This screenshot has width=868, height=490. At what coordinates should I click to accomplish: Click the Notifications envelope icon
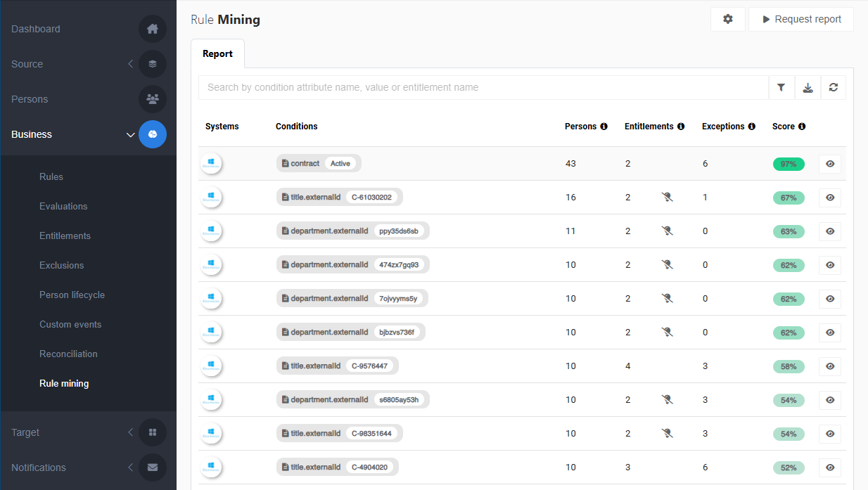click(x=153, y=468)
